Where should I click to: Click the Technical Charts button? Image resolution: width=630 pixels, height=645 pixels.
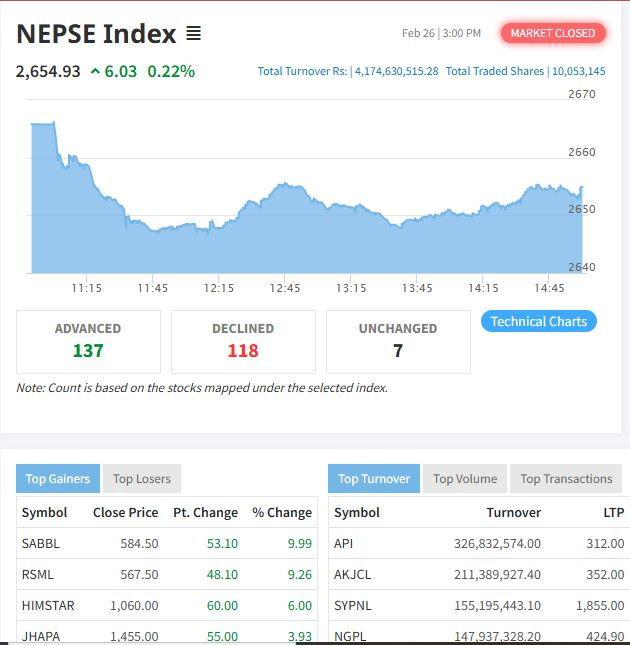coord(538,321)
